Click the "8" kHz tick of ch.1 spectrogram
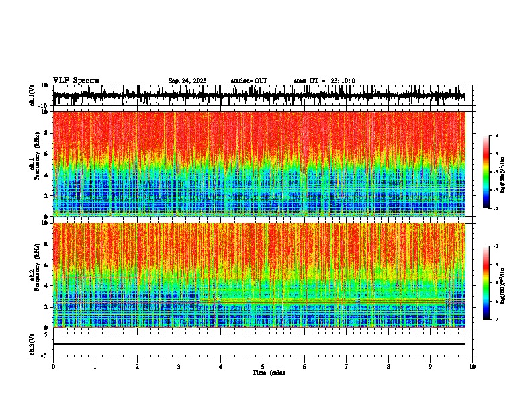532x411 pixels. pyautogui.click(x=46, y=133)
